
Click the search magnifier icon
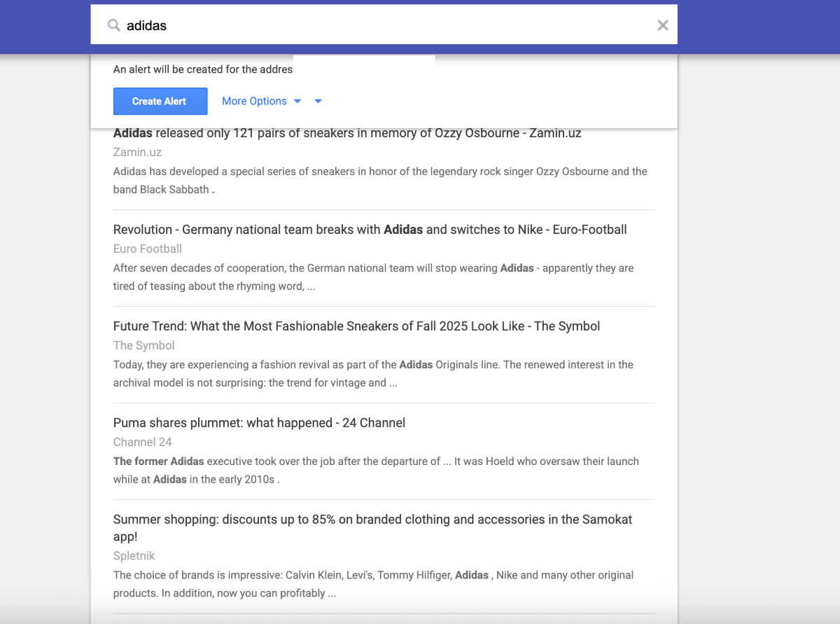click(x=113, y=25)
